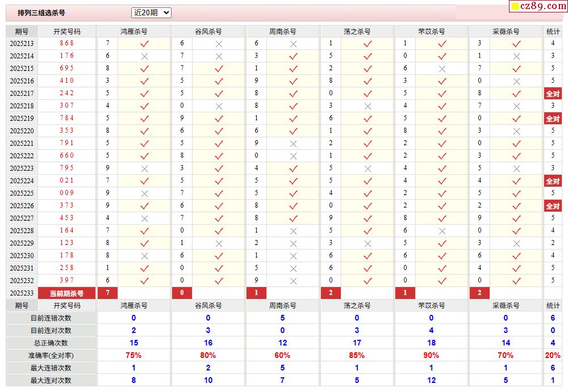Open the 近20期 period dropdown

pyautogui.click(x=151, y=12)
